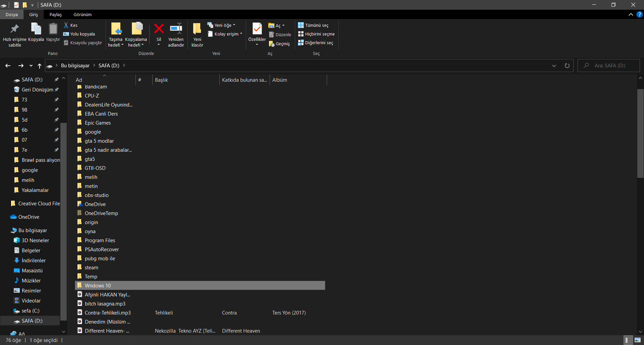Sort by the Ad column header

(105, 80)
